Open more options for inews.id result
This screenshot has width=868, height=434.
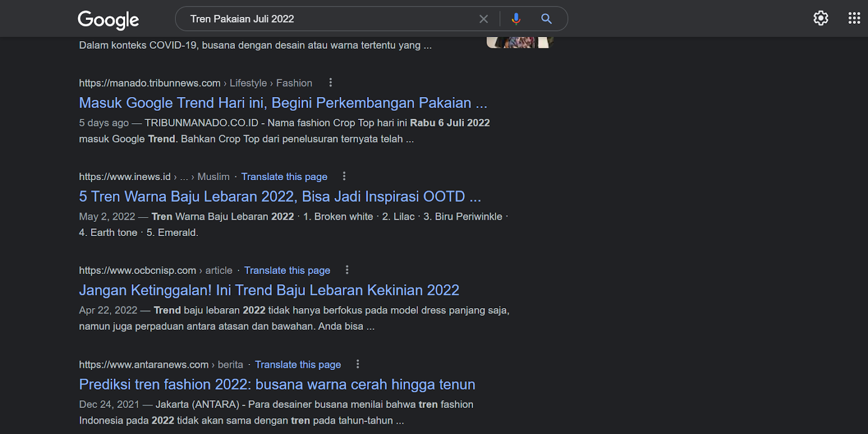point(344,176)
